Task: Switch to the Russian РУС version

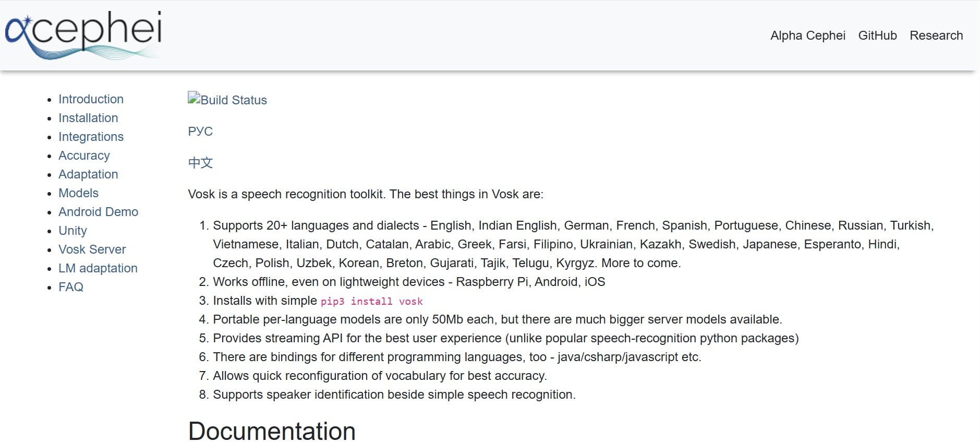Action: [200, 132]
